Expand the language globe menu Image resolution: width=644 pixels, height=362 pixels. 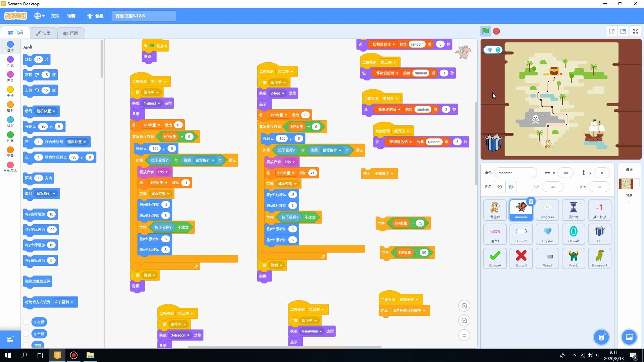point(39,16)
